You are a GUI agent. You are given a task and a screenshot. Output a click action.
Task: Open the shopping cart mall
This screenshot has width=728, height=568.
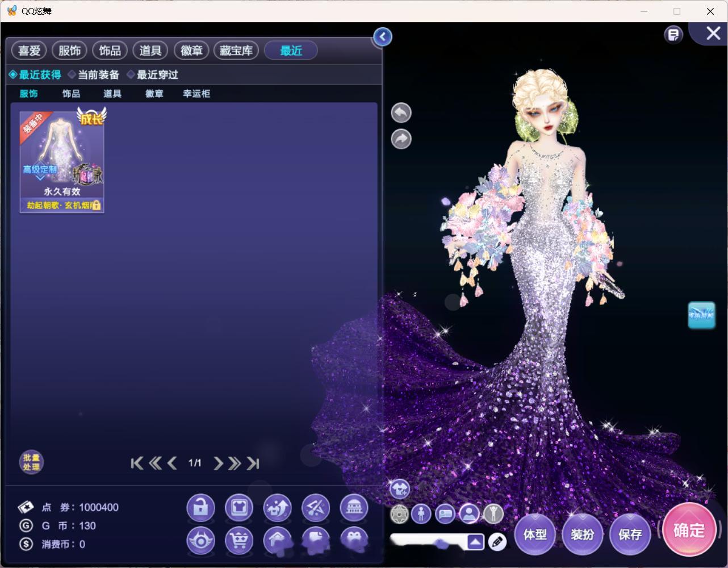point(239,541)
